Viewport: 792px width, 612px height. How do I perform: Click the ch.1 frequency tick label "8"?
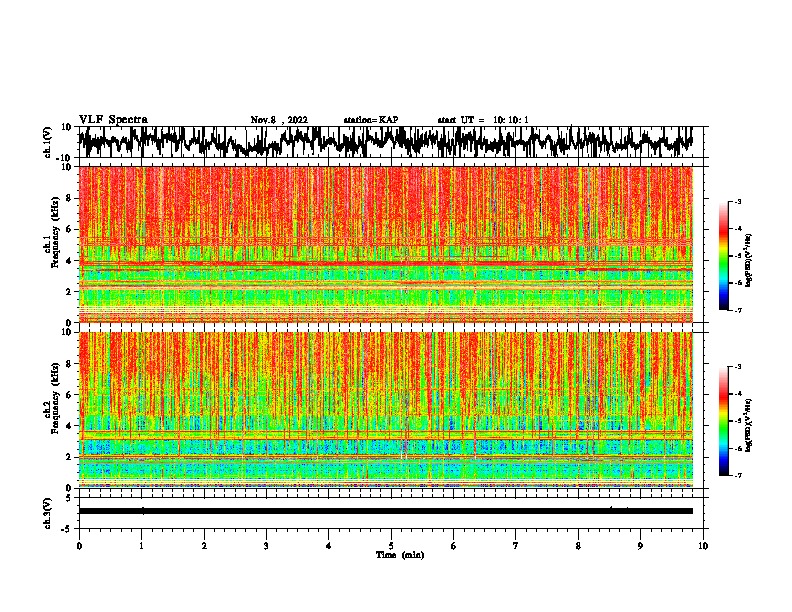[x=69, y=198]
